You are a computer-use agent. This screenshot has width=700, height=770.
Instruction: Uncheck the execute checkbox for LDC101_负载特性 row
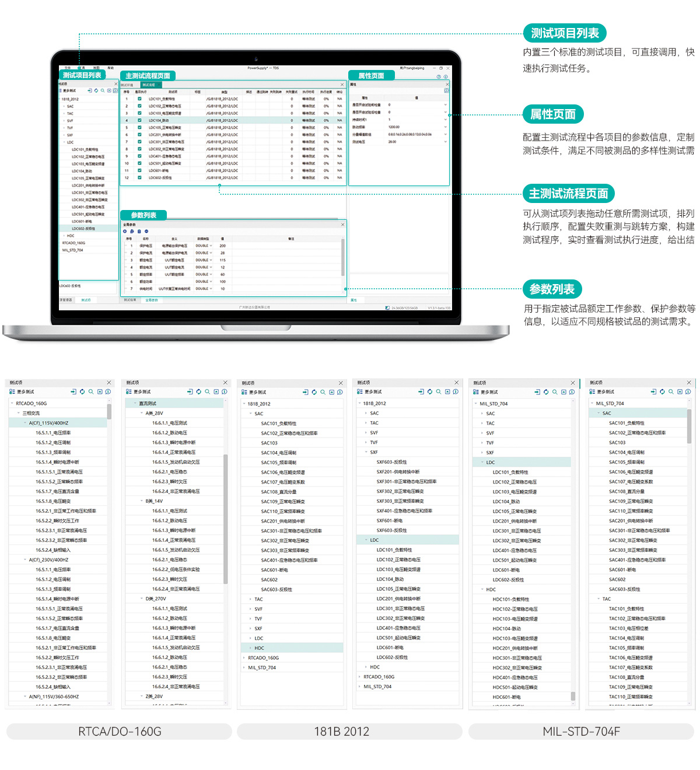[139, 99]
